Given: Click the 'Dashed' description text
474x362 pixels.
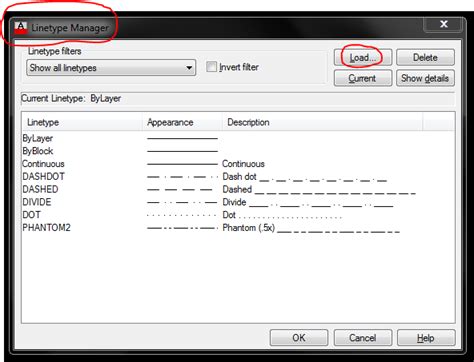Looking at the screenshot, I should [237, 189].
